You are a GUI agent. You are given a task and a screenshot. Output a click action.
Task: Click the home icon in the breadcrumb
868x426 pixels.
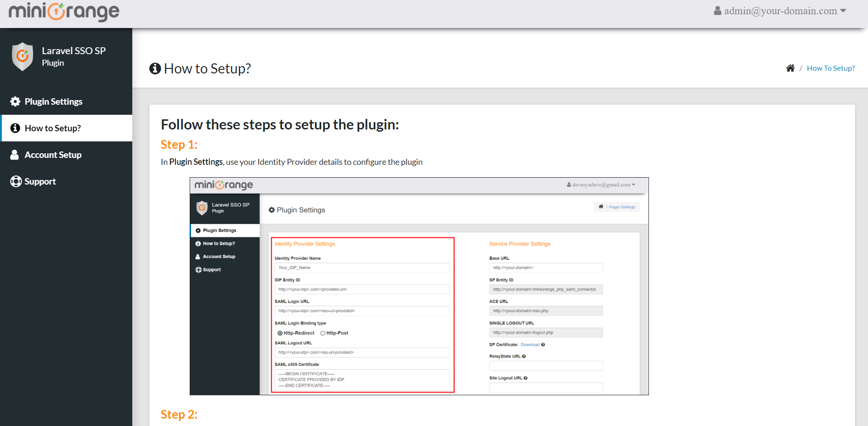(x=790, y=68)
